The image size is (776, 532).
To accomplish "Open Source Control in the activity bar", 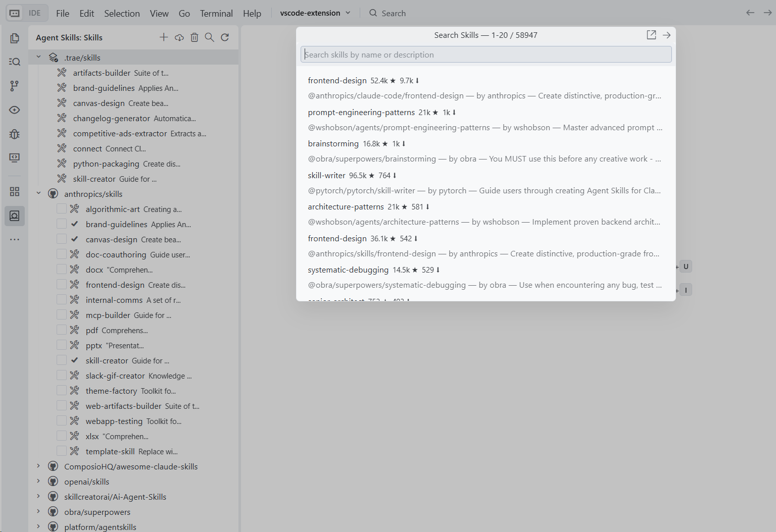I will [15, 86].
